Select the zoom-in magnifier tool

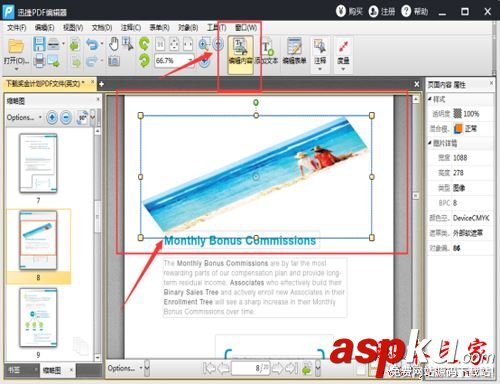pyautogui.click(x=204, y=44)
